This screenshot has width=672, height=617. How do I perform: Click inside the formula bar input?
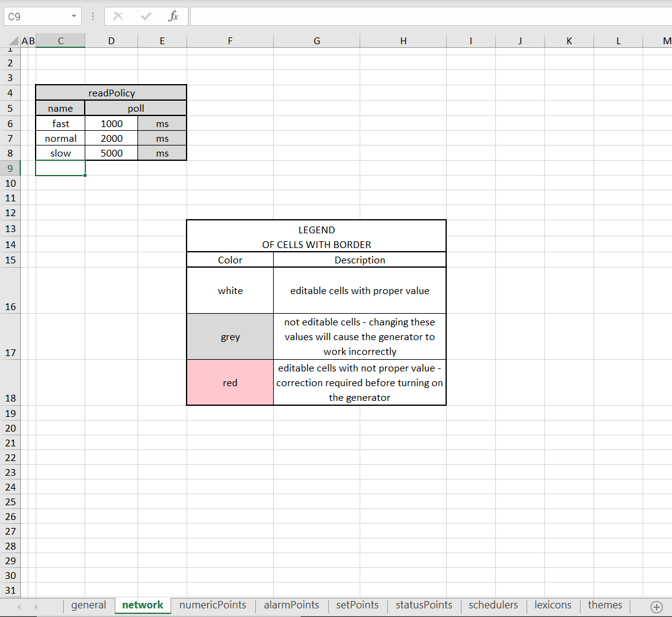click(x=430, y=17)
